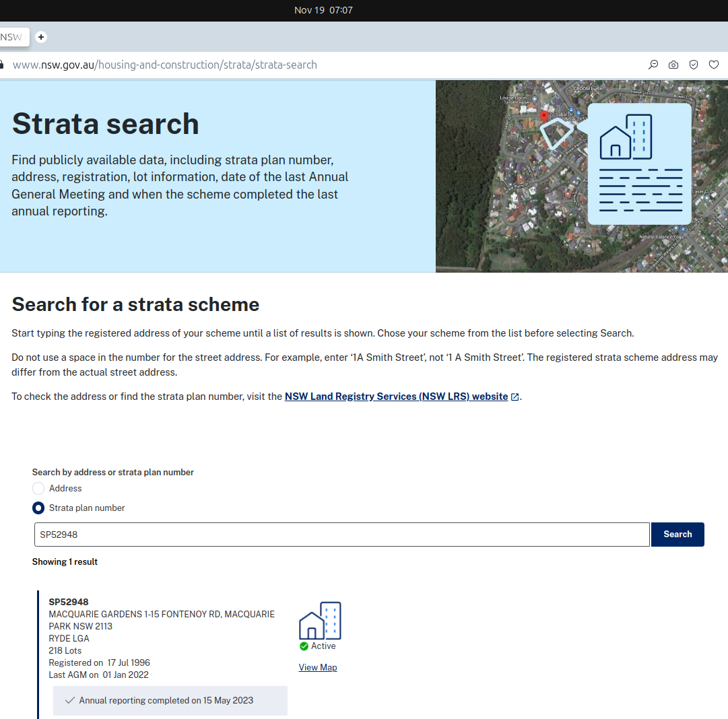This screenshot has width=728, height=719.
Task: Click the clock showing Nov 19 07:07
Action: (x=323, y=10)
